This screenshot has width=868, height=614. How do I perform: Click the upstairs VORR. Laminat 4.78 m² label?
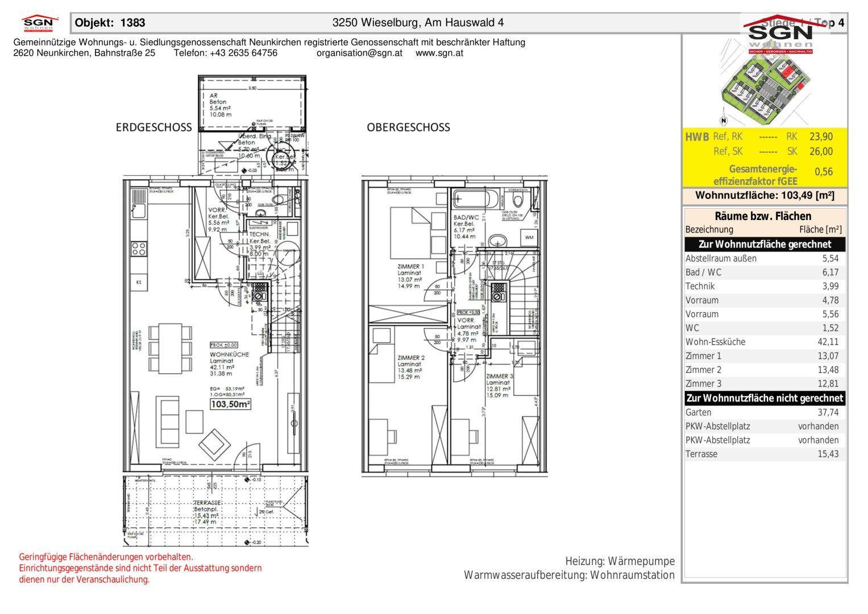[x=470, y=330]
